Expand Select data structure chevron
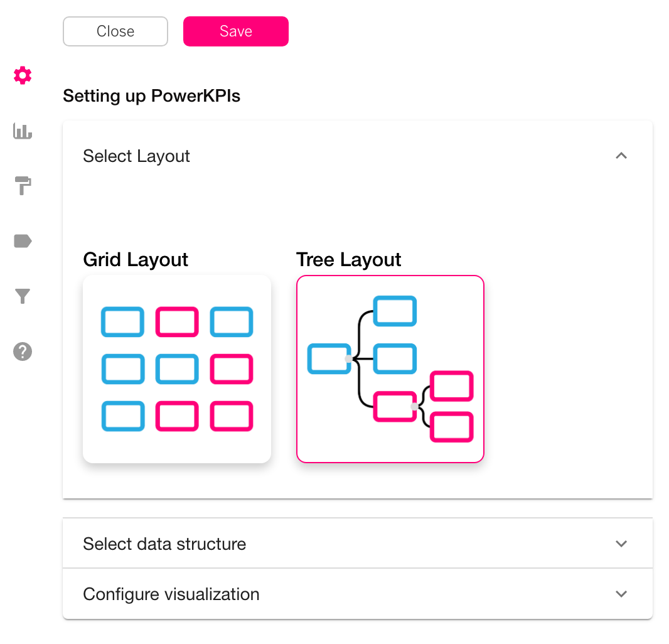 pyautogui.click(x=621, y=544)
